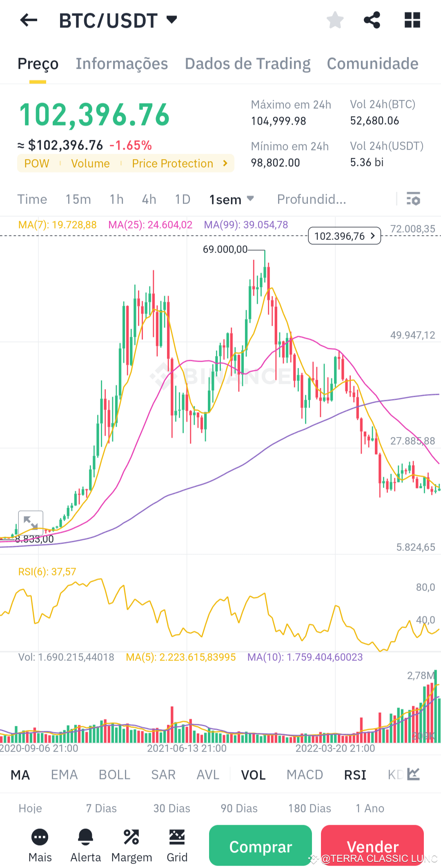
Task: Tap the Vol 24h(USDT) value 5.36 bi
Action: (367, 162)
